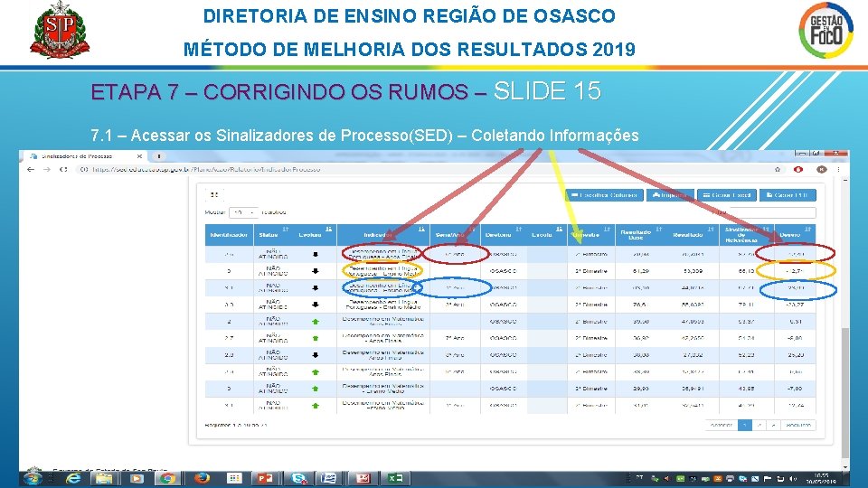Sort table by Identificador column header
Image resolution: width=868 pixels, height=488 pixels.
pos(229,235)
